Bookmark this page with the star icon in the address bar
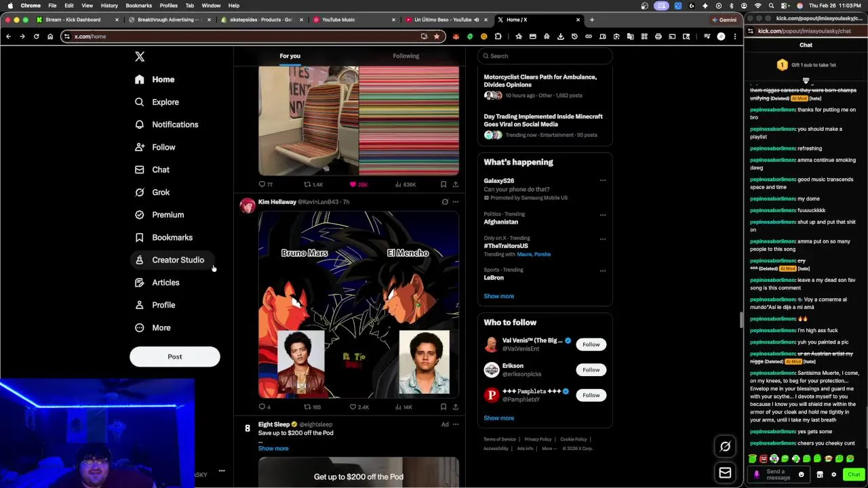Viewport: 868px width, 488px height. [x=437, y=37]
